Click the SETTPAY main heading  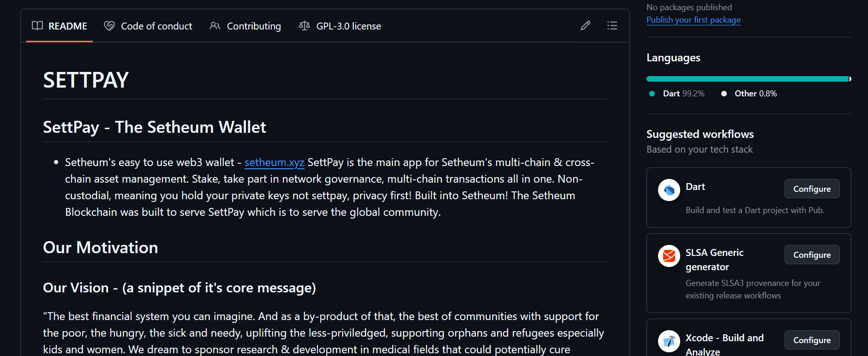[86, 80]
